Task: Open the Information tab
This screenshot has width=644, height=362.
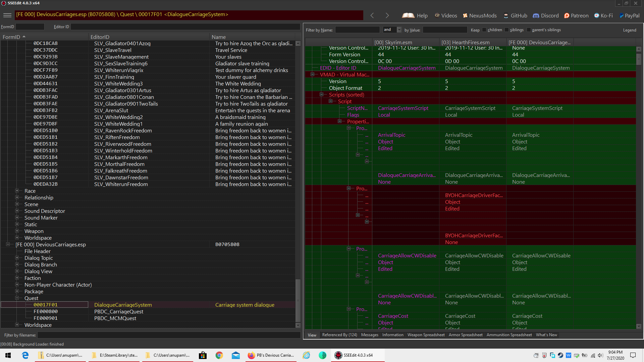Action: (393, 335)
